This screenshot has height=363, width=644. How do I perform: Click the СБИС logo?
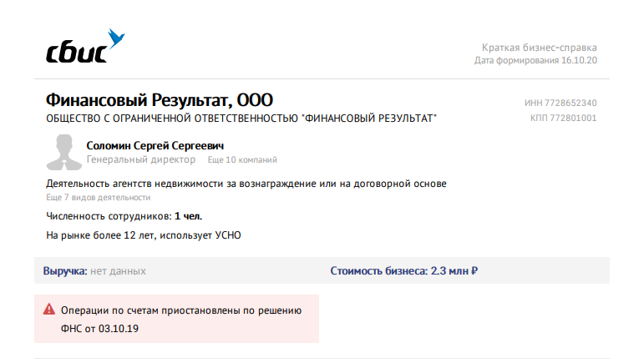[85, 46]
